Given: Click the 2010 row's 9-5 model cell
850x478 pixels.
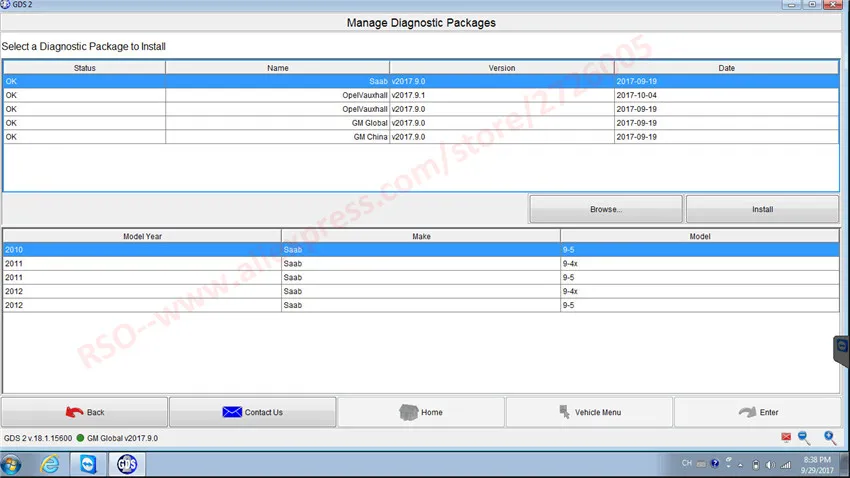Looking at the screenshot, I should 700,250.
